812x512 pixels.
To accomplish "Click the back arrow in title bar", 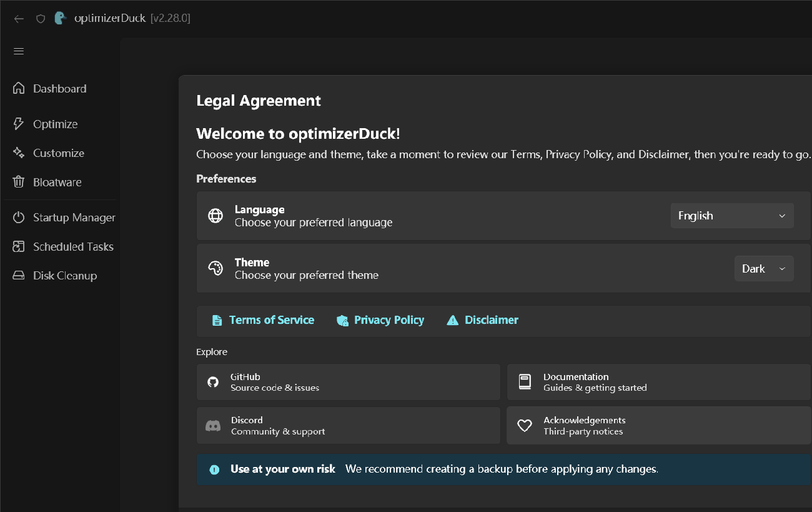I will tap(19, 19).
